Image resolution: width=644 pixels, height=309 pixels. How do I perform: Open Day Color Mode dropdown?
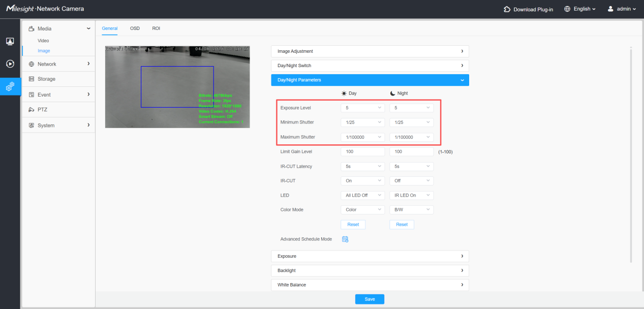point(362,210)
